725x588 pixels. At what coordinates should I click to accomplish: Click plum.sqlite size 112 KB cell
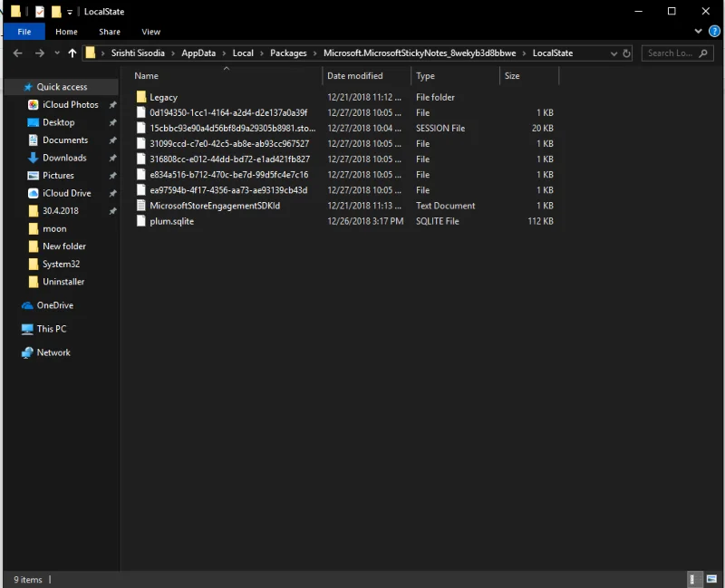pos(540,221)
